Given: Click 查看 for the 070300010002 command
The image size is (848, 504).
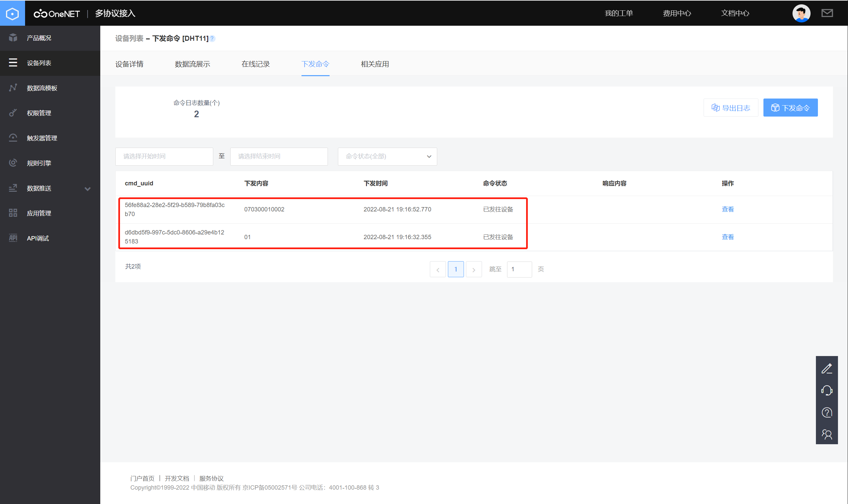Looking at the screenshot, I should point(728,209).
